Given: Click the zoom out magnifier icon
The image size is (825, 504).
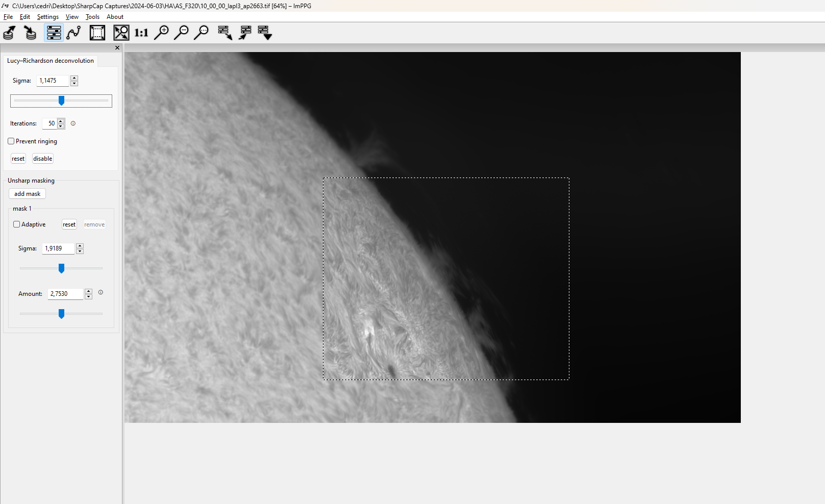Looking at the screenshot, I should 181,33.
